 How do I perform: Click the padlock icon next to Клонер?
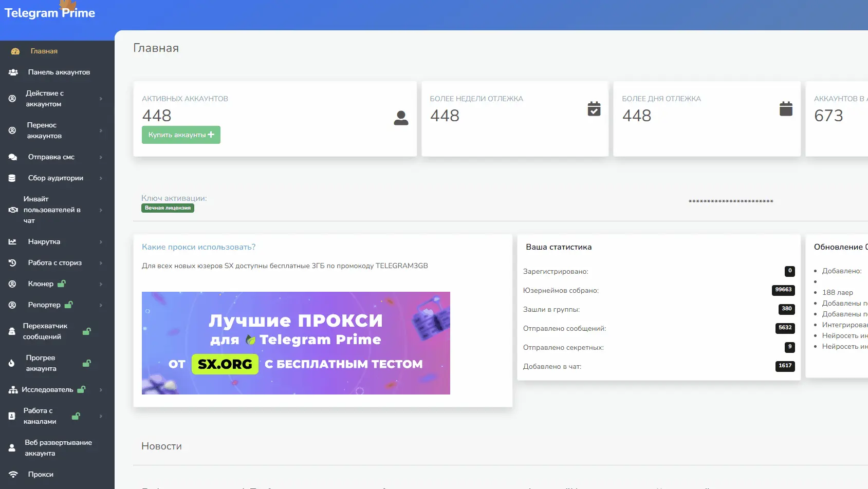click(62, 283)
